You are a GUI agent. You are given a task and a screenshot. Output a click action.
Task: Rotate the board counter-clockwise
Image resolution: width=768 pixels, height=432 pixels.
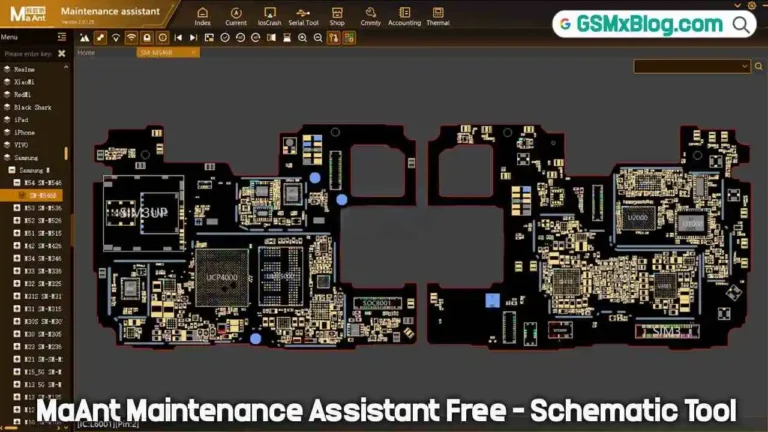pos(240,38)
